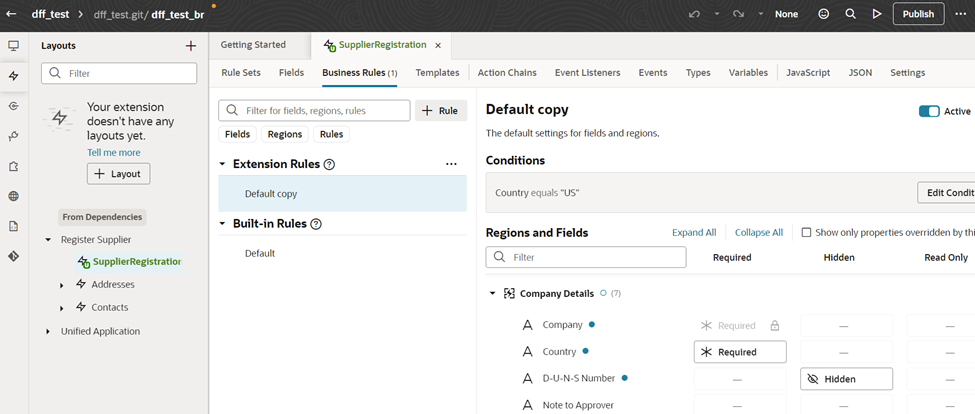Click the Collapse All link
Image resolution: width=975 pixels, height=414 pixels.
click(759, 232)
